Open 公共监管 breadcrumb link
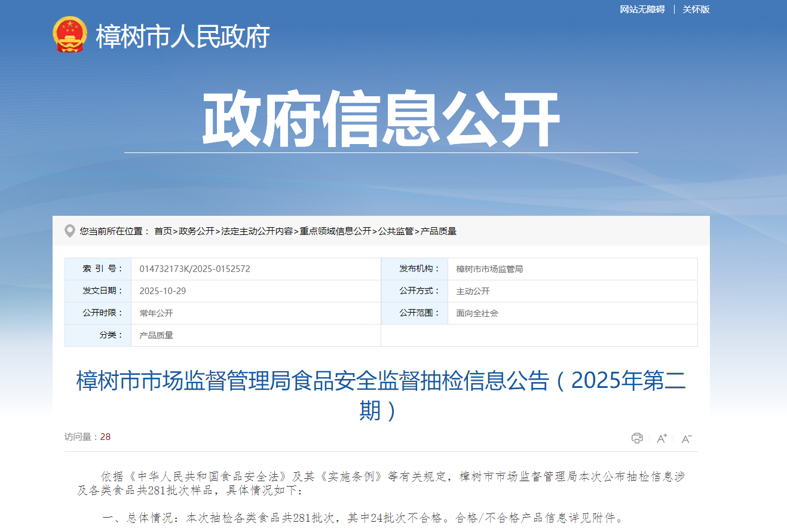The height and width of the screenshot is (532, 787). point(396,231)
